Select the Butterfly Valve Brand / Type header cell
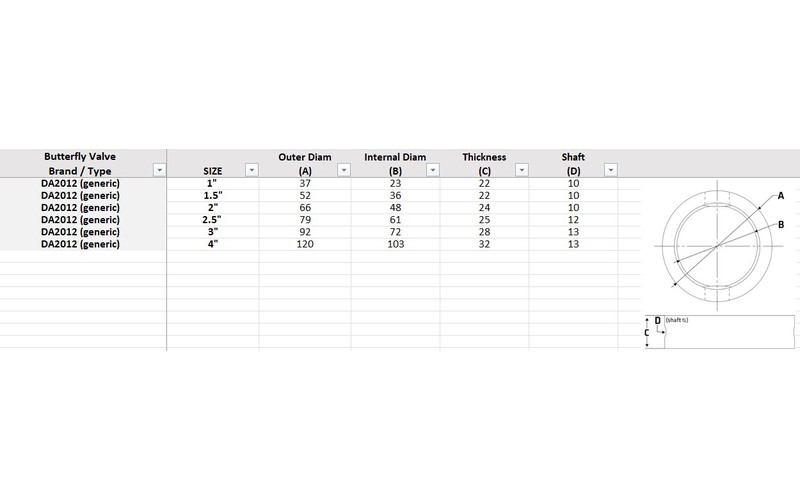The height and width of the screenshot is (500, 800). (x=80, y=163)
